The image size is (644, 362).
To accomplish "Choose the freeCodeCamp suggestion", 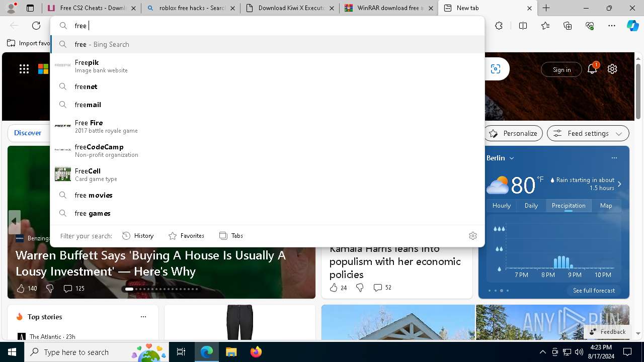I will [x=267, y=150].
